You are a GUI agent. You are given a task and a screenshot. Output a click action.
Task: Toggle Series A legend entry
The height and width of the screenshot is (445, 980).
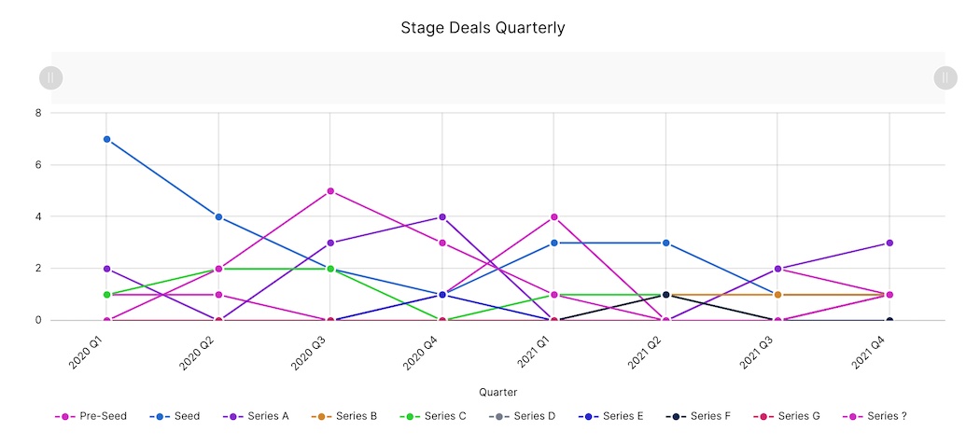tap(258, 416)
